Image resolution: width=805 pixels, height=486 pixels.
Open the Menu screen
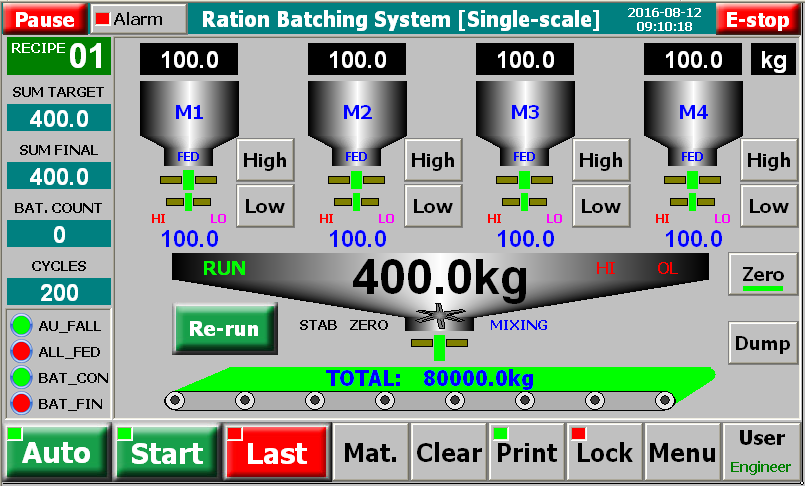tap(682, 452)
